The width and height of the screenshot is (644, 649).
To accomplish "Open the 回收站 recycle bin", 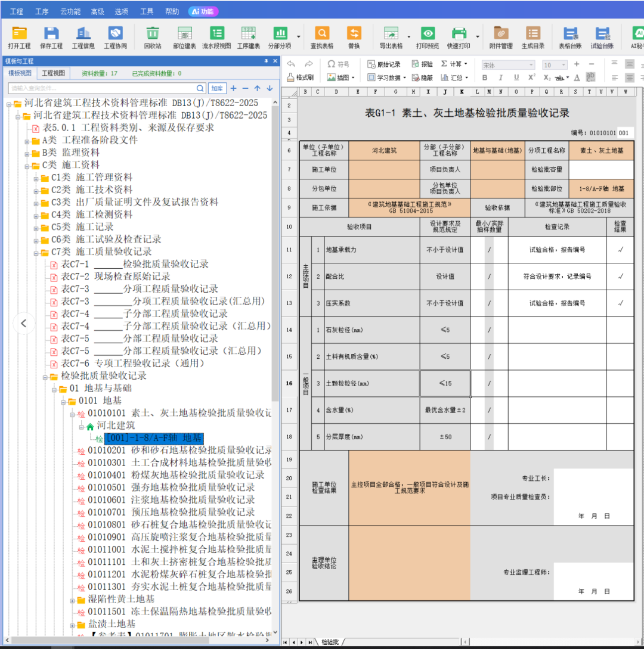I will tap(153, 38).
